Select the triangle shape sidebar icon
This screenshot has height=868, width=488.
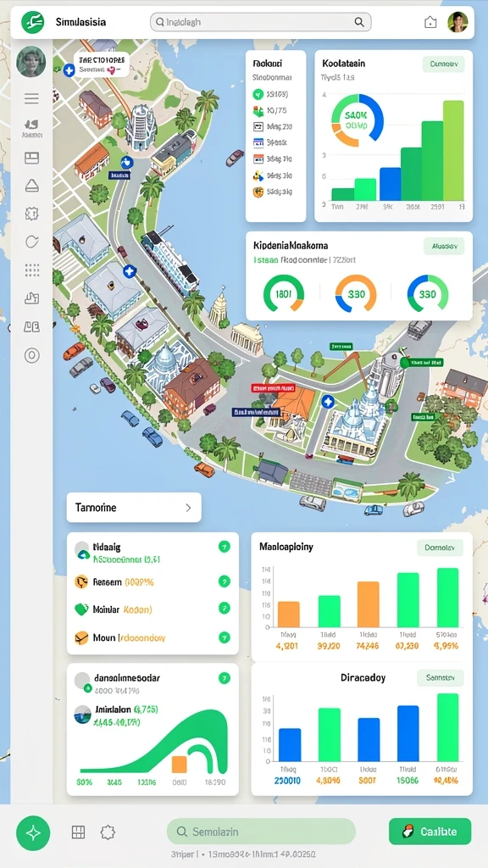[31, 186]
